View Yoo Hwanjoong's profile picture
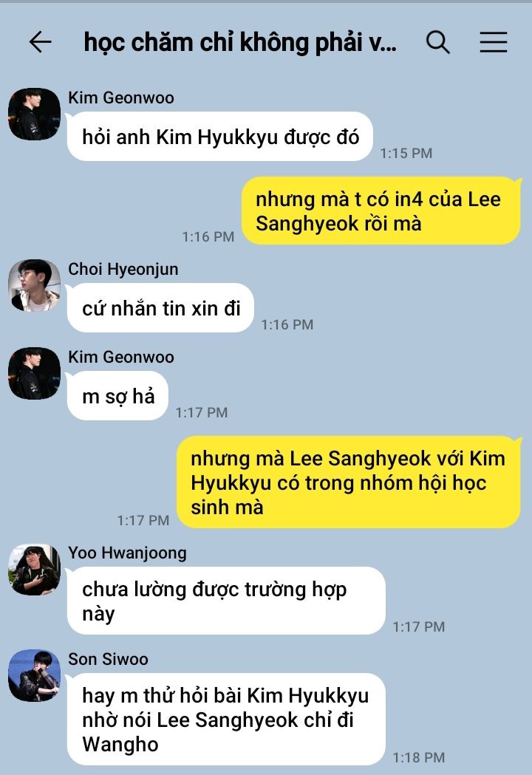The image size is (532, 775). (34, 570)
